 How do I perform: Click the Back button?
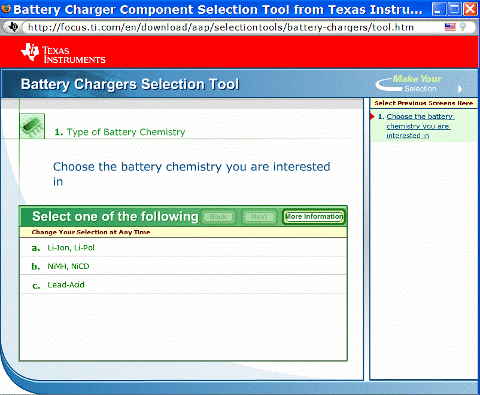[x=218, y=217]
